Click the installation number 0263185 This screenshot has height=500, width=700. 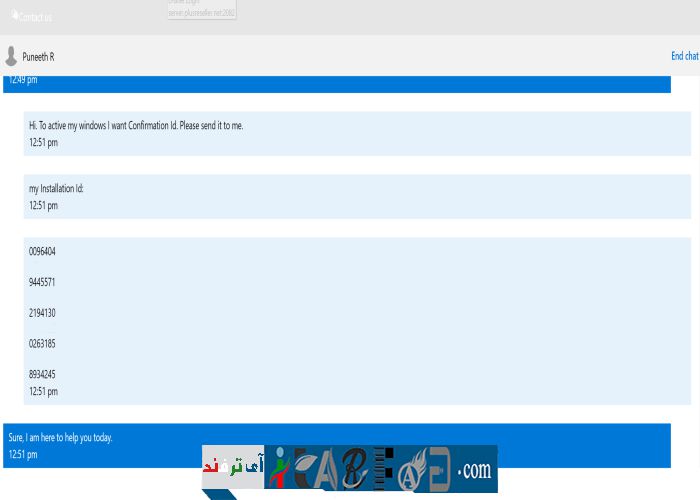coord(42,344)
